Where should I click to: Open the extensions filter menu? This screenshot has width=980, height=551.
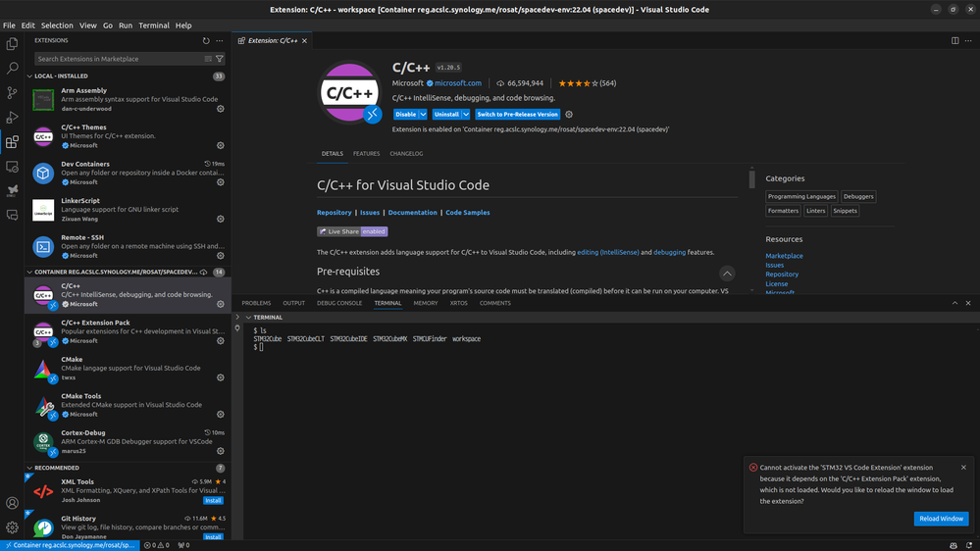tap(220, 59)
